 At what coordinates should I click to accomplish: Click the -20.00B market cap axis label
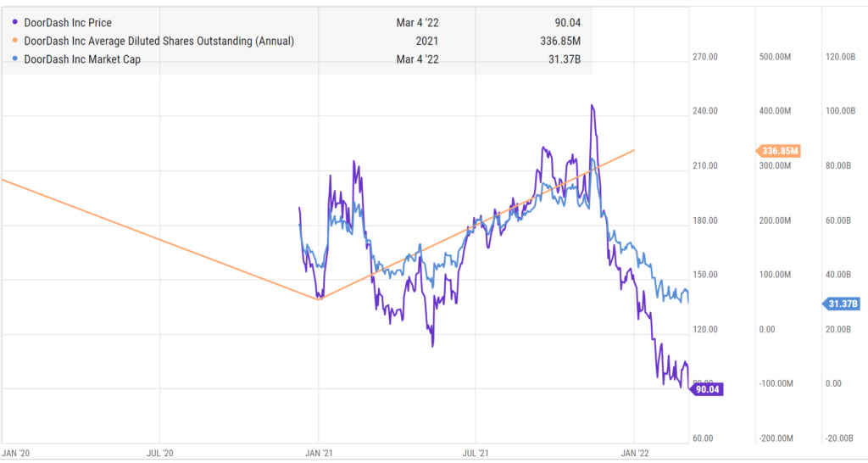(x=839, y=438)
